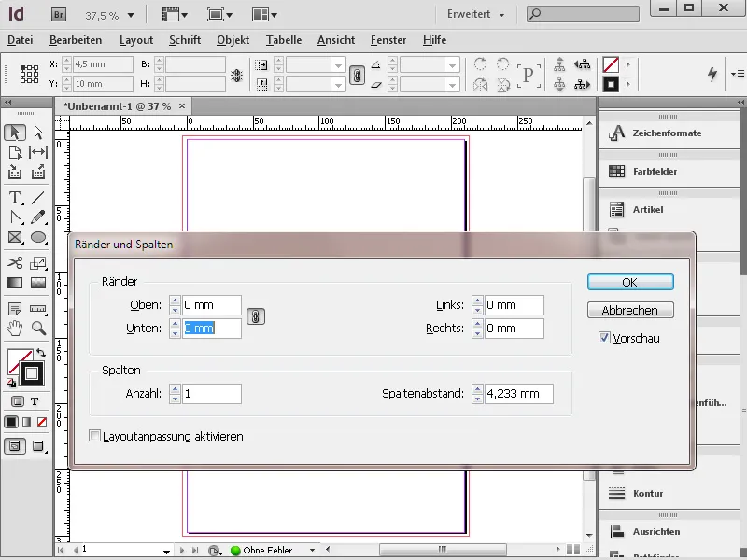
Task: Select the Rectangle Frame tool
Action: [x=15, y=237]
